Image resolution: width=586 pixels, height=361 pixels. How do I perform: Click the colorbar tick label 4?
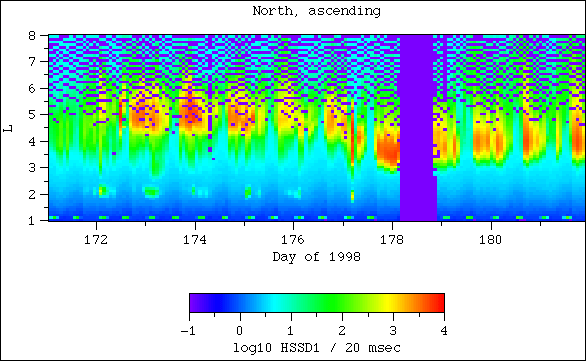444,331
